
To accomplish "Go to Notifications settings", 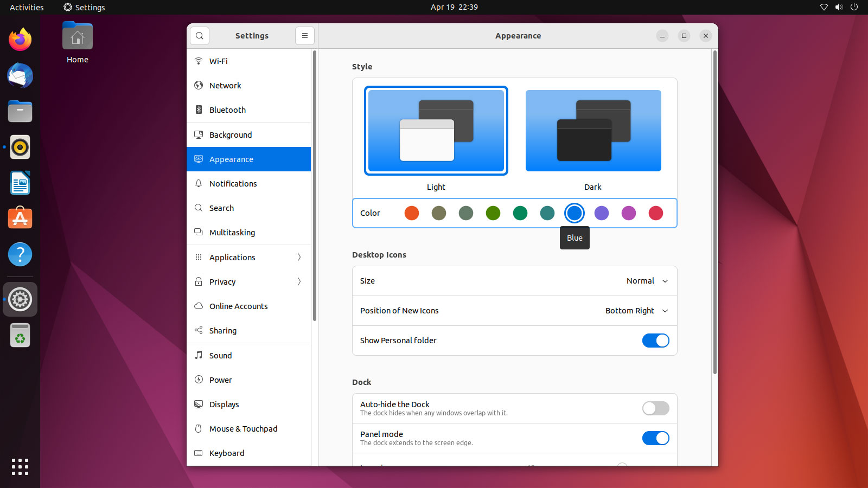I will [233, 183].
